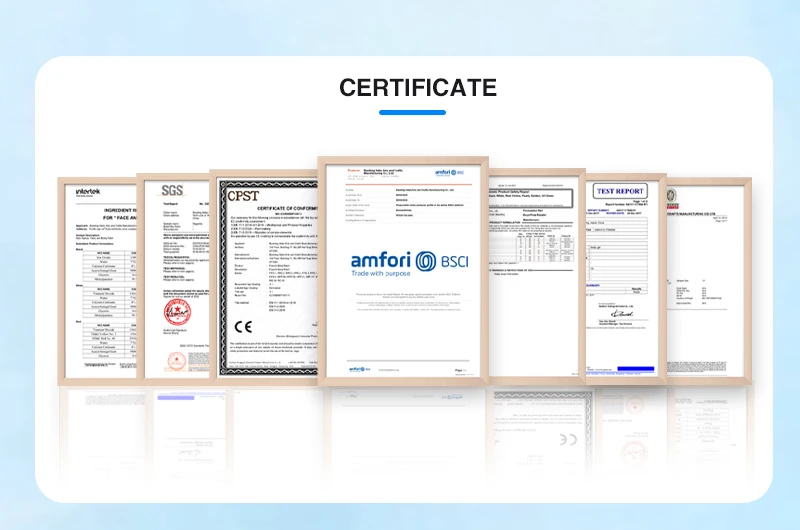The width and height of the screenshot is (800, 530).
Task: Open the TEST REPORT framed certificate
Action: [626, 278]
